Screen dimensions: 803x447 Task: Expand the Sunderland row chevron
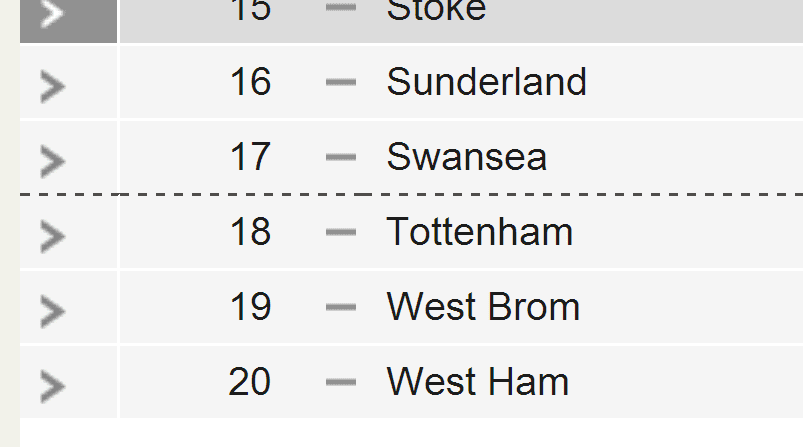(52, 86)
